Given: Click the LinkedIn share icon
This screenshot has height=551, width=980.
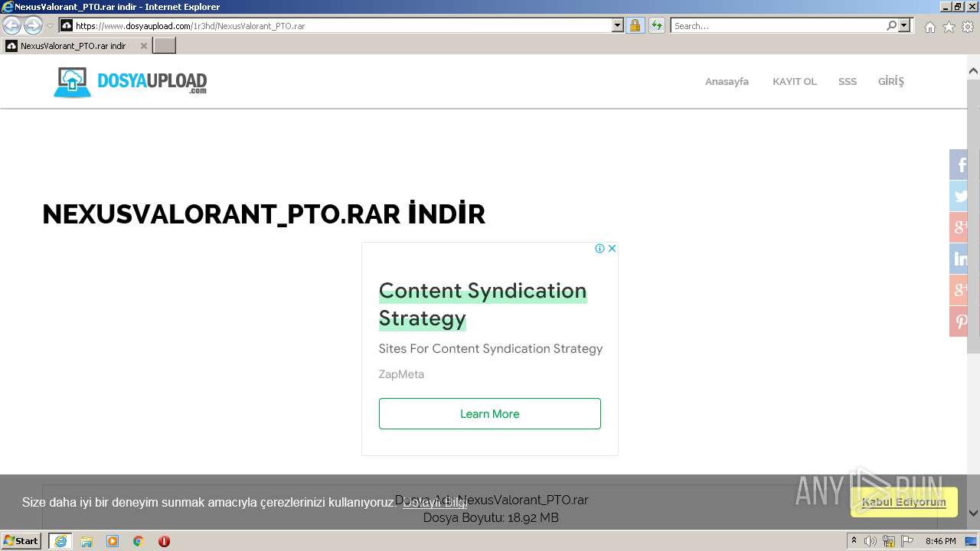Looking at the screenshot, I should (959, 259).
